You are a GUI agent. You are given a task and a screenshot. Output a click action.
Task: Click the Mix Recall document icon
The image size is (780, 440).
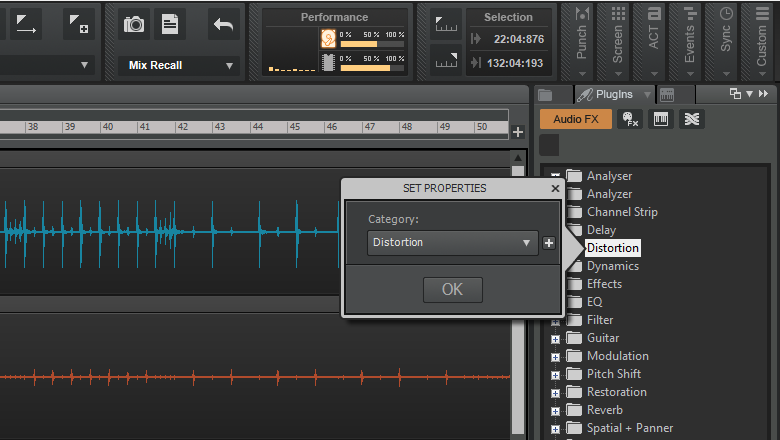tap(171, 24)
